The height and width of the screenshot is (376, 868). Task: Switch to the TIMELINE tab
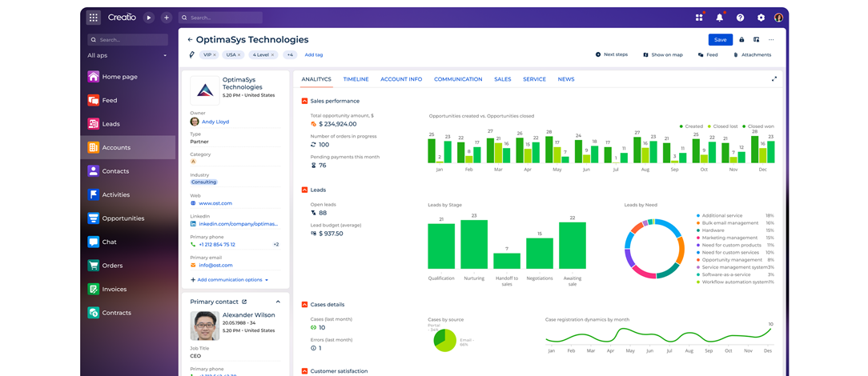point(356,79)
